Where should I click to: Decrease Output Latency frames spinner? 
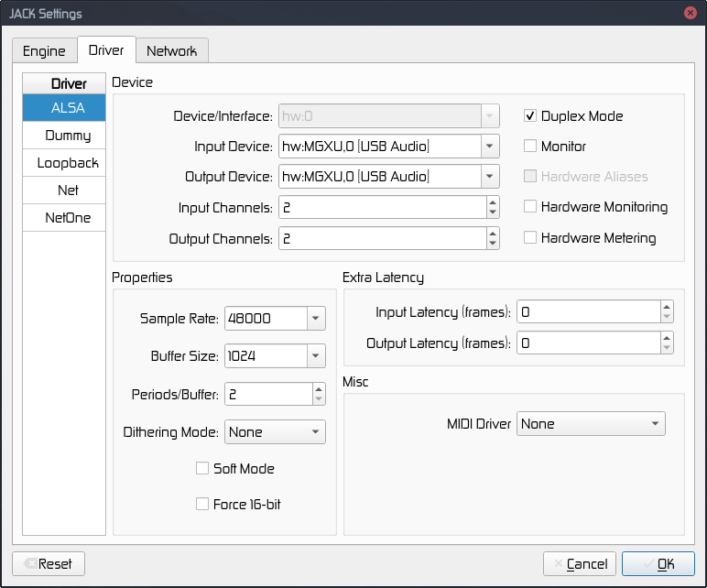666,348
